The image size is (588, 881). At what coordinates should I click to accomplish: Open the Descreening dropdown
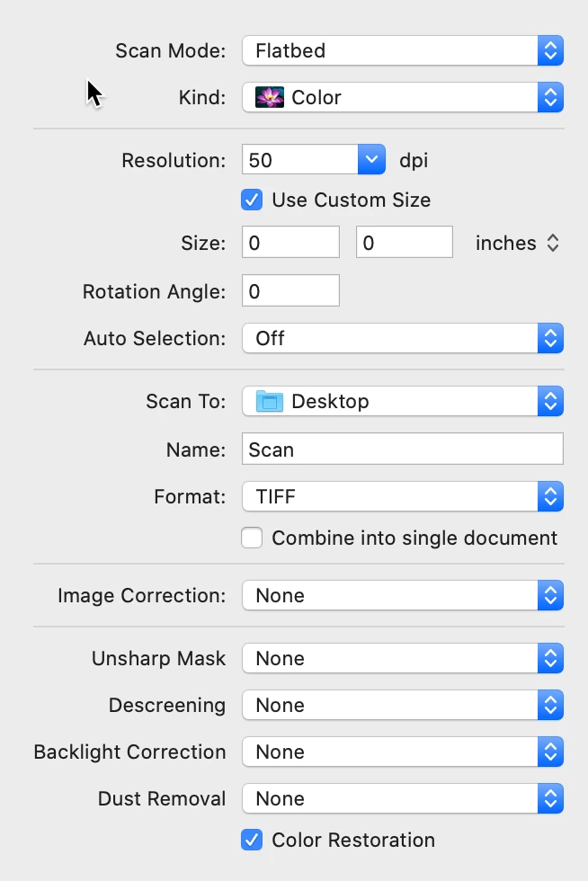pos(402,705)
